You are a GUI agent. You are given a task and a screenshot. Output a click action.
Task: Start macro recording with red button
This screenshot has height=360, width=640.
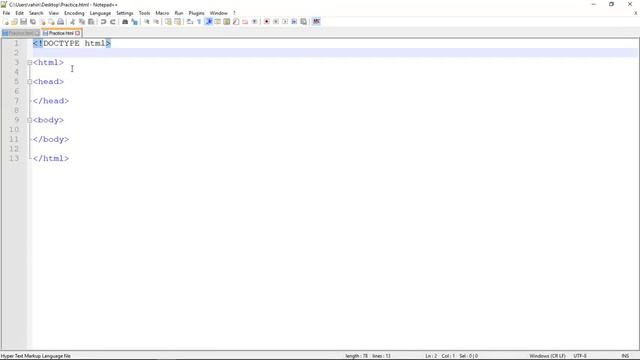pyautogui.click(x=267, y=22)
